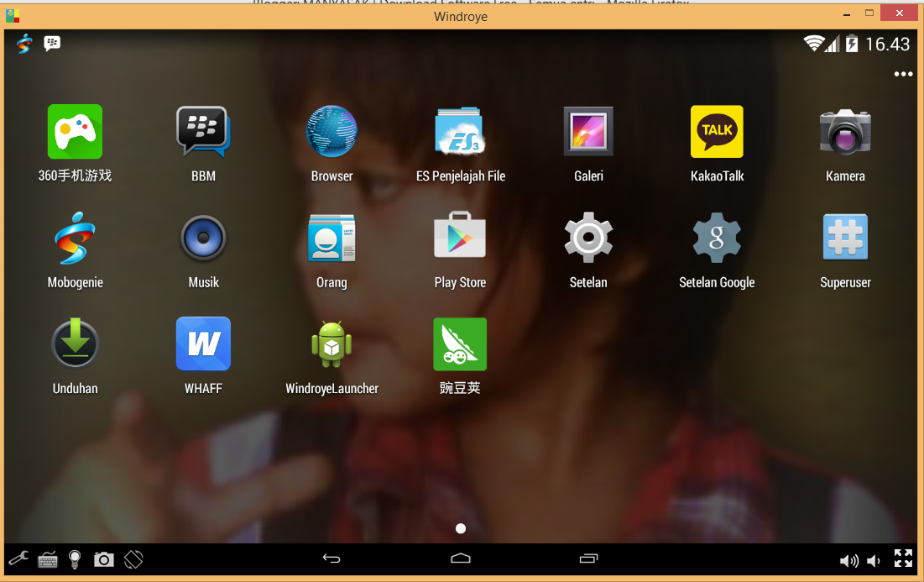This screenshot has width=924, height=582.
Task: Launch the BBM app
Action: coord(203,132)
